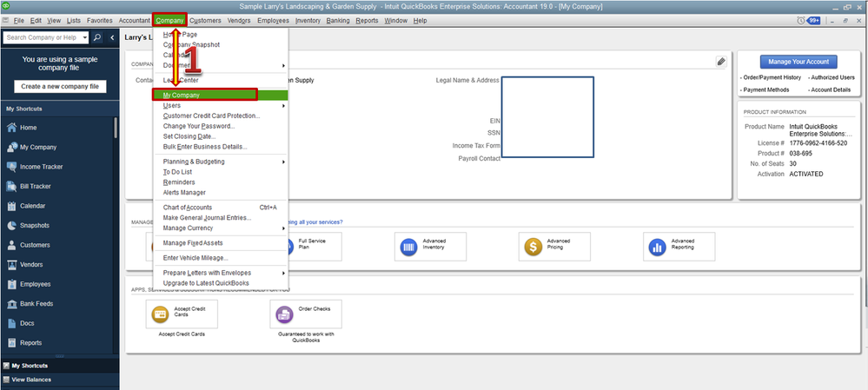
Task: Choose Reminders menu item
Action: 220,182
